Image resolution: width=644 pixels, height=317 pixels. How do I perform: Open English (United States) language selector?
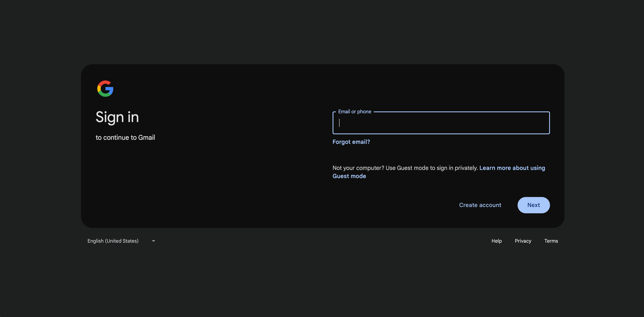(x=113, y=241)
